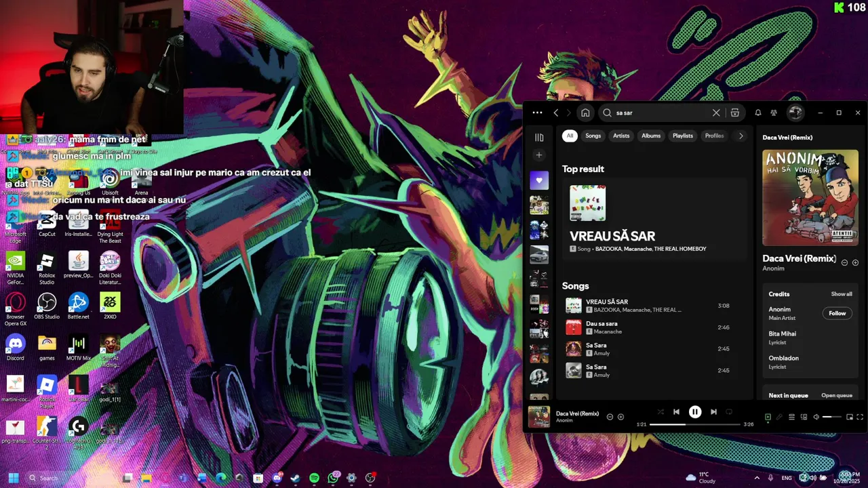This screenshot has width=868, height=488.
Task: Mute Spotify volume speaker icon
Action: [816, 417]
